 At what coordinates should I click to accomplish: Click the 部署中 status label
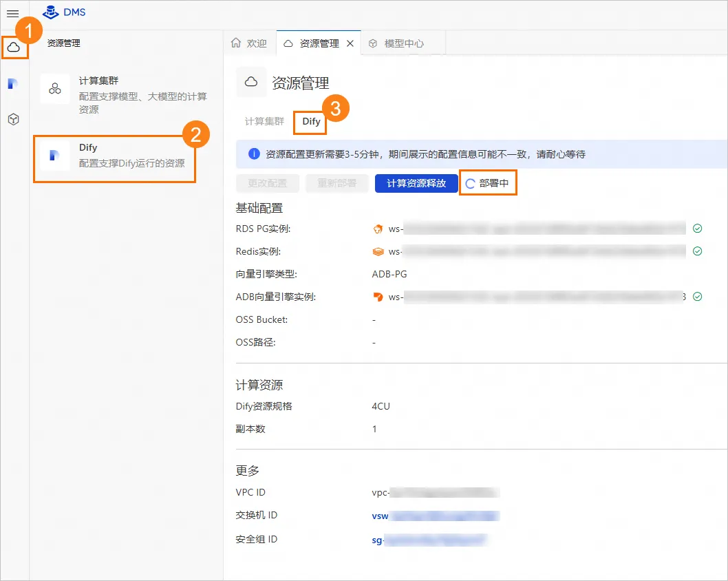coord(494,183)
